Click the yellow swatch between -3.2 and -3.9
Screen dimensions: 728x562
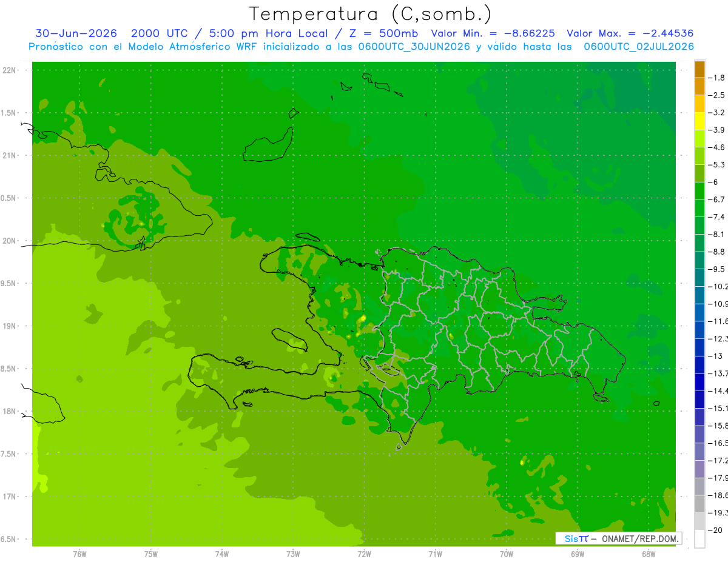pos(699,121)
